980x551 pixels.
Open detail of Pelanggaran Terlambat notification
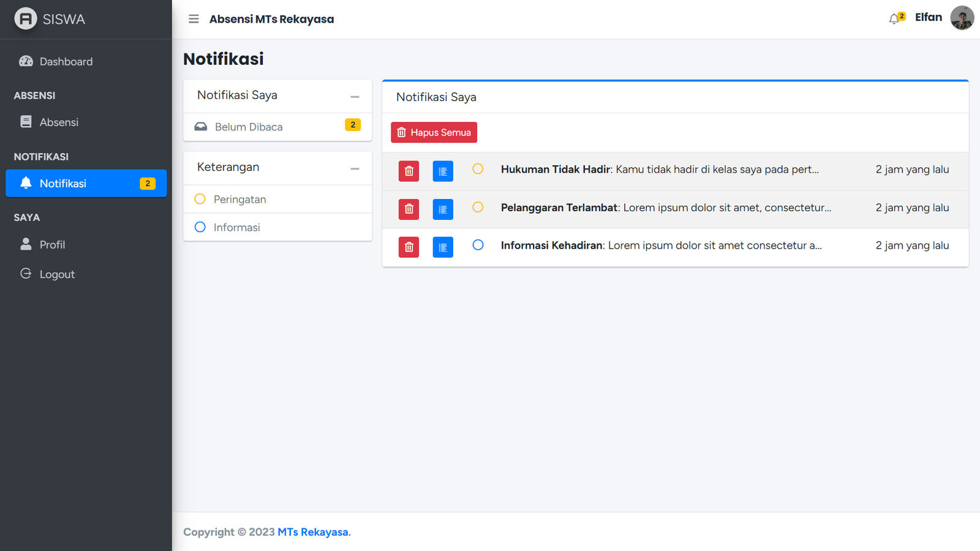coord(443,209)
